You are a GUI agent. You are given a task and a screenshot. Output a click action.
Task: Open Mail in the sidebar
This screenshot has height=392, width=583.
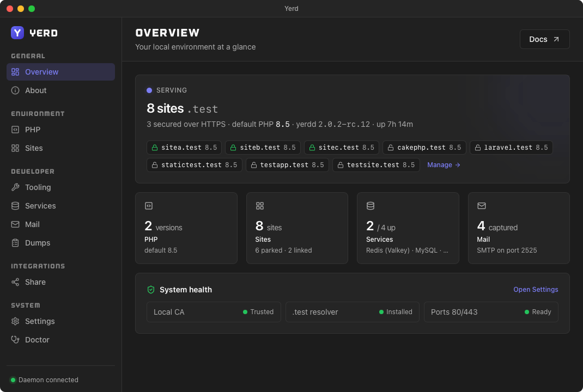[x=60, y=224]
